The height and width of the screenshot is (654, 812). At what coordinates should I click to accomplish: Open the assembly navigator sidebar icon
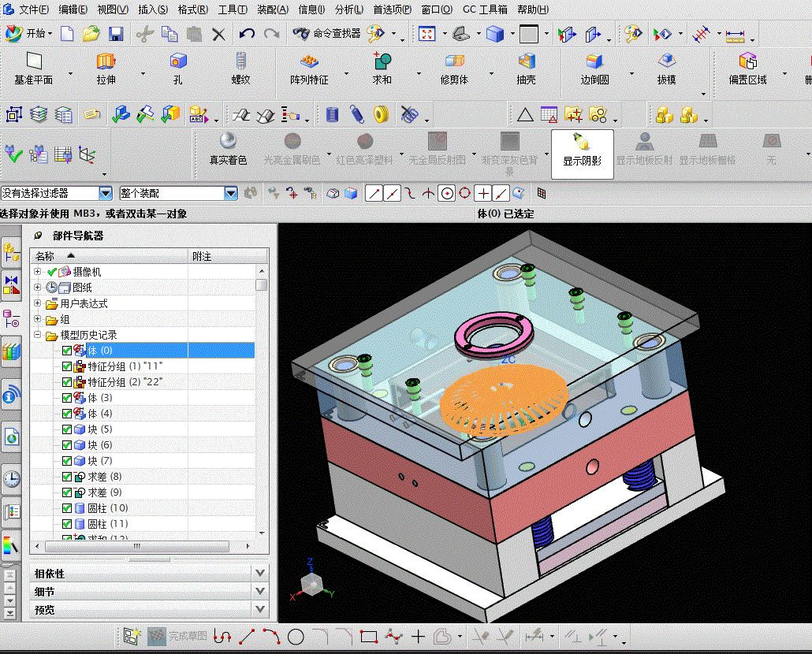point(11,253)
